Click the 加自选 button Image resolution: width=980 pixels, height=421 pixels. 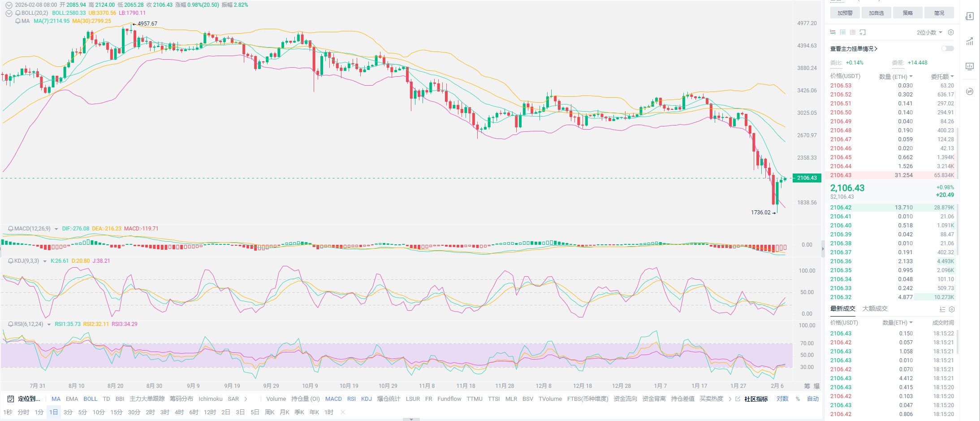(876, 13)
